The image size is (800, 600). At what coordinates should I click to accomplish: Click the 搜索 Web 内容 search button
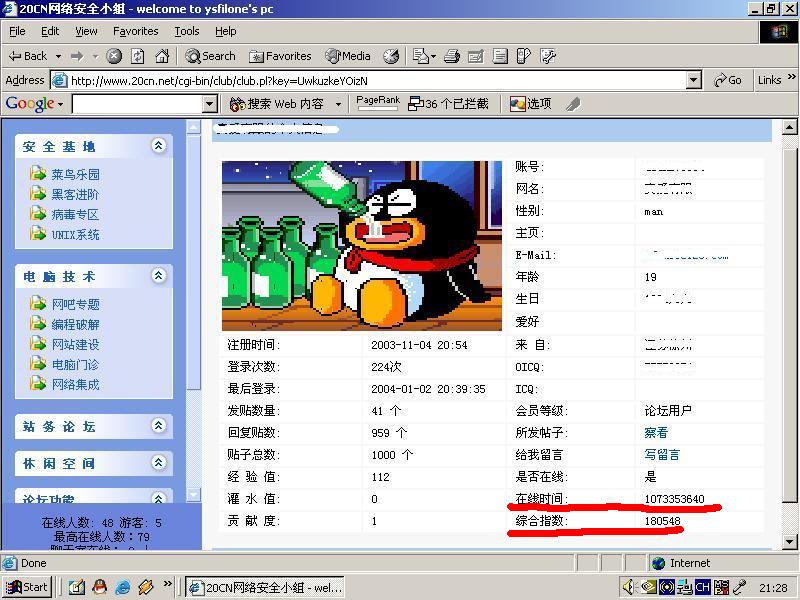(x=277, y=104)
